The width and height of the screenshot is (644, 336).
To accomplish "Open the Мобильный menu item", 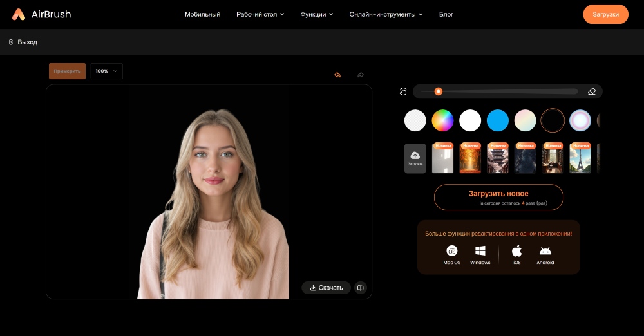I will click(x=202, y=14).
